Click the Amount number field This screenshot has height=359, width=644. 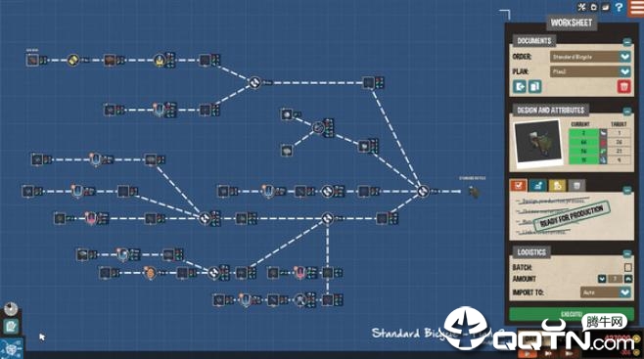(x=615, y=279)
